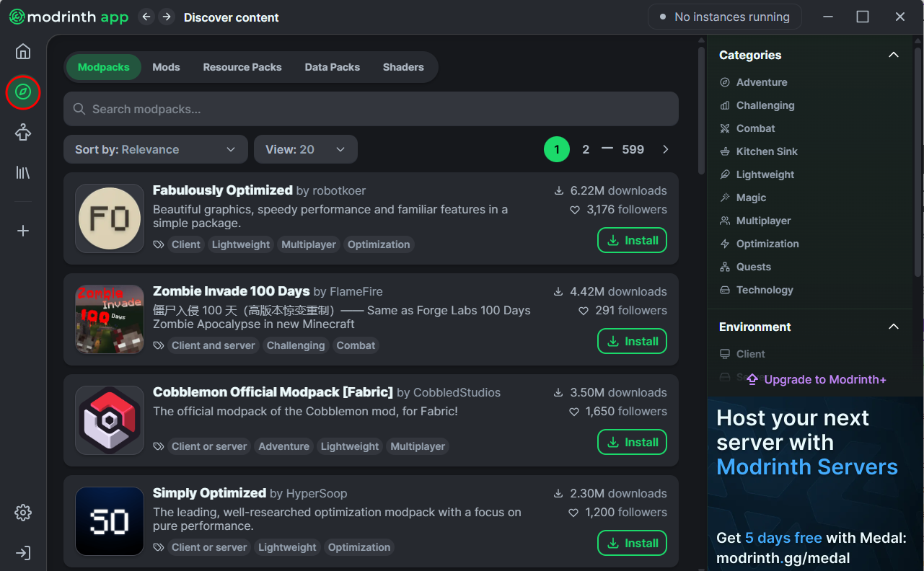This screenshot has width=924, height=571.
Task: Select current page 1 button
Action: 557,149
